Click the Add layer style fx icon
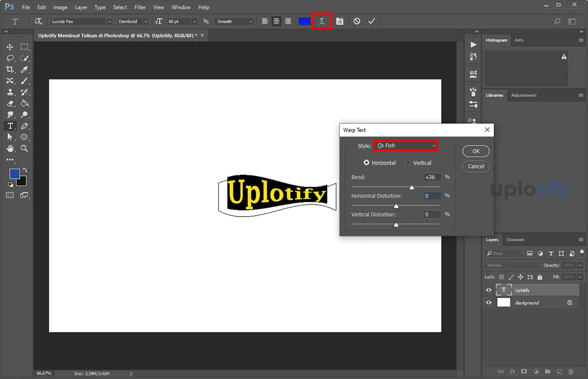The width and height of the screenshot is (588, 379). (513, 371)
